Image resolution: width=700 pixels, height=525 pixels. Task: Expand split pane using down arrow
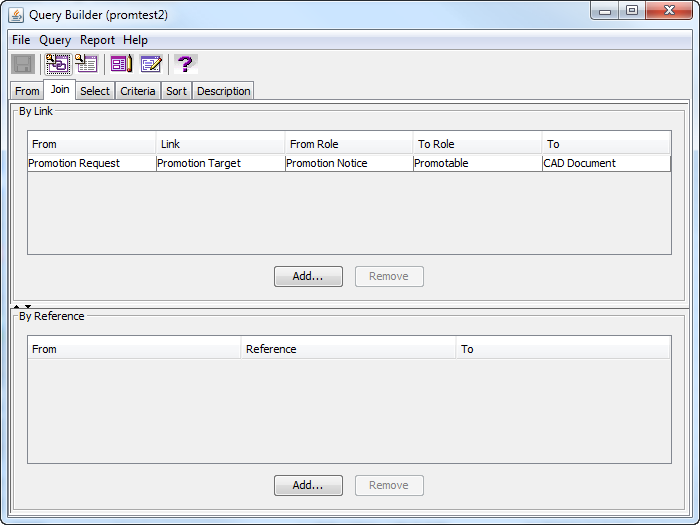pos(28,307)
